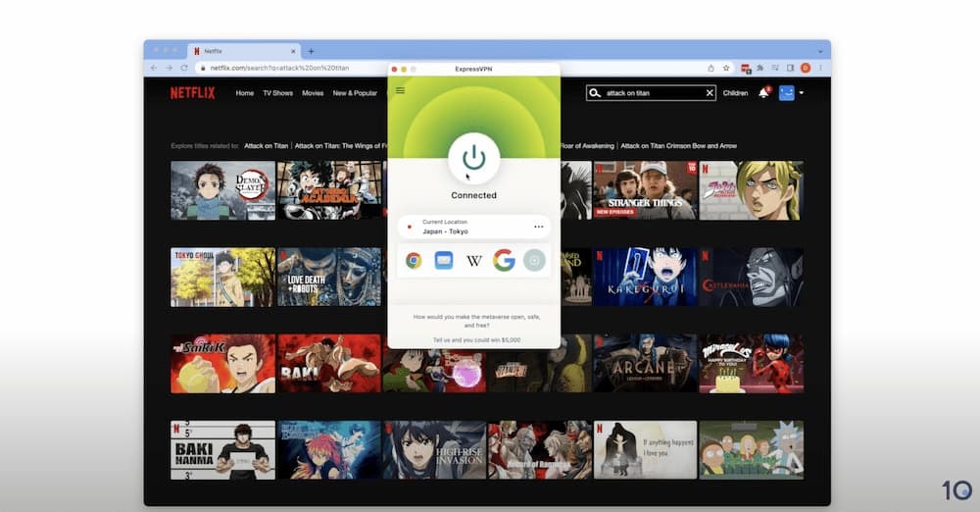Open Netflix notifications bell
The width and height of the screenshot is (980, 512).
point(763,92)
